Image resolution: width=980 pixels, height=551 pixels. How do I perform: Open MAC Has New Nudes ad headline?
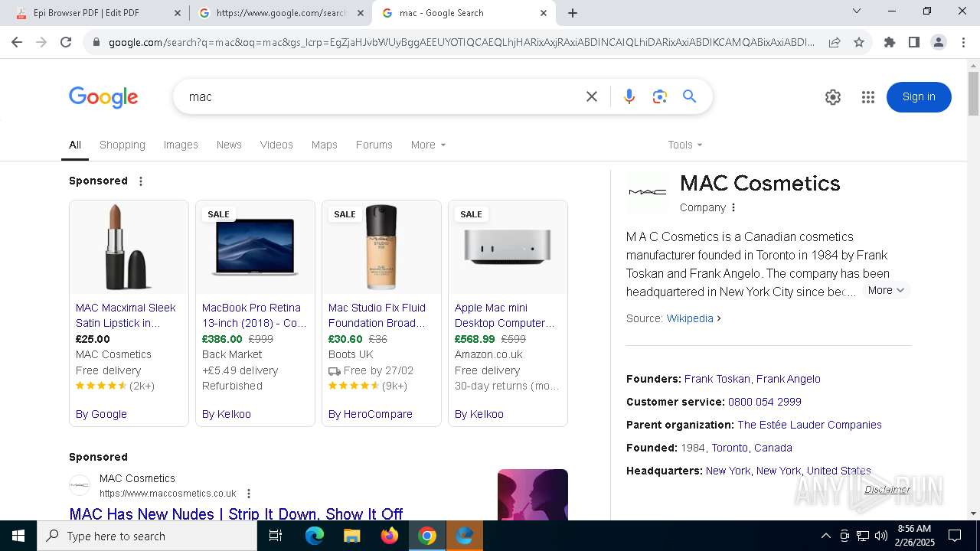point(236,514)
